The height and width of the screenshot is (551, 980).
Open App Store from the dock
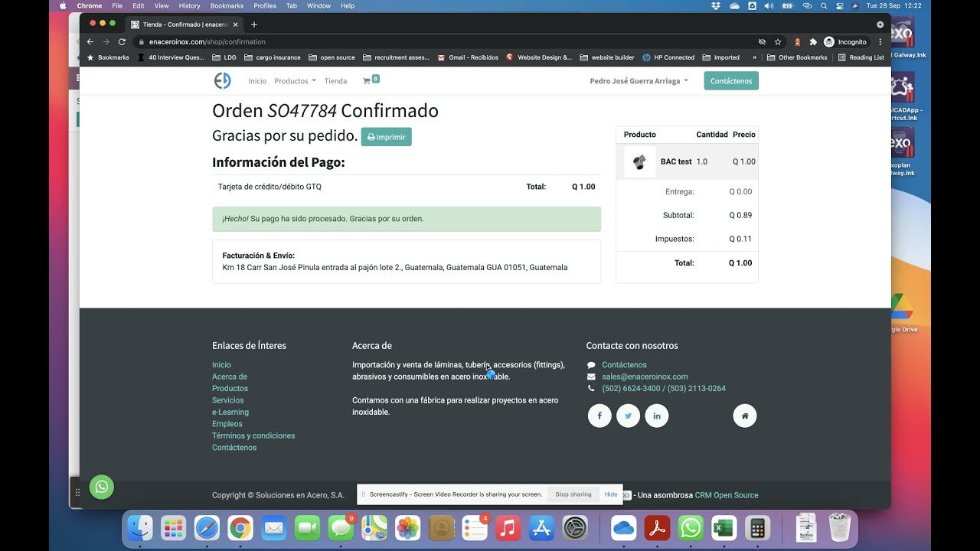click(541, 528)
